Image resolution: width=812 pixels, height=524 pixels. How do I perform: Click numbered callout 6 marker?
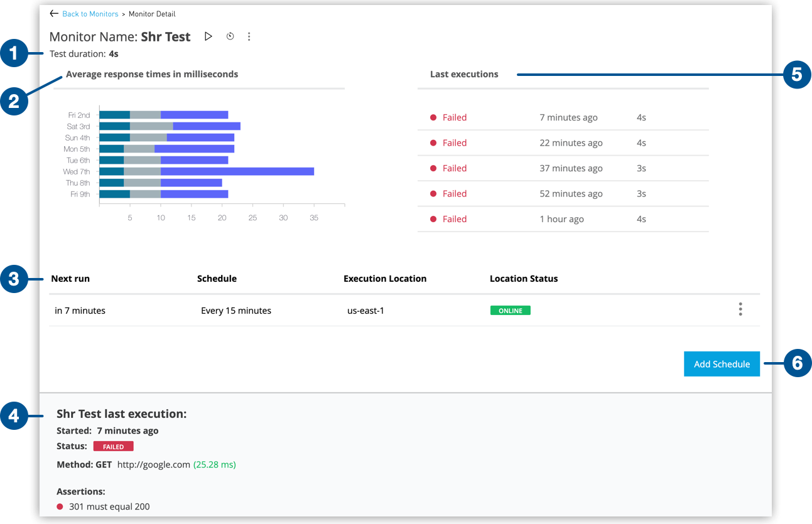click(797, 363)
